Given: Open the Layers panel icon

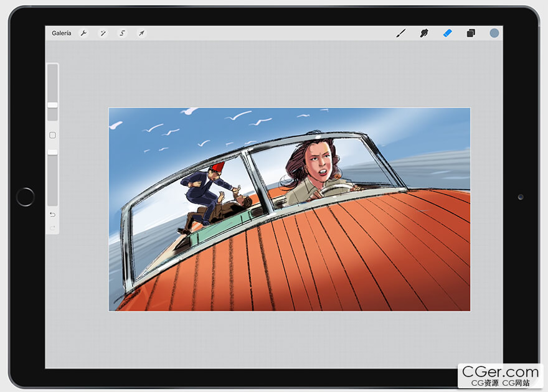Looking at the screenshot, I should [471, 33].
